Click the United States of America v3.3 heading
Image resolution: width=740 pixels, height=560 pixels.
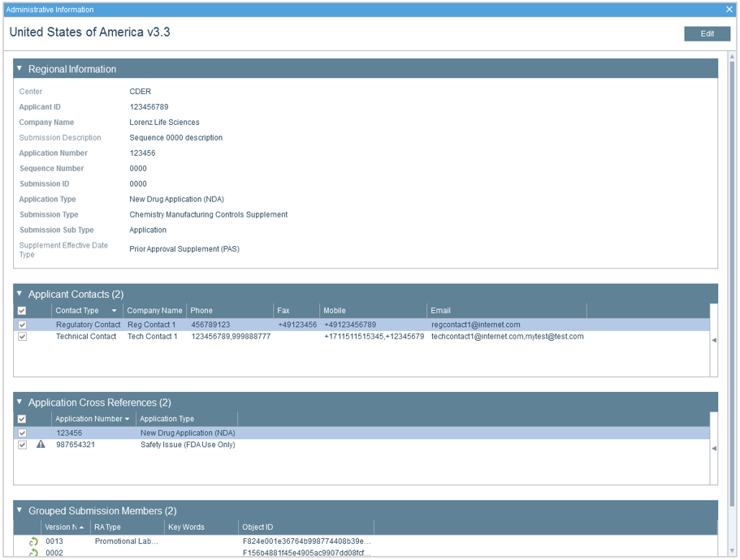click(x=89, y=32)
